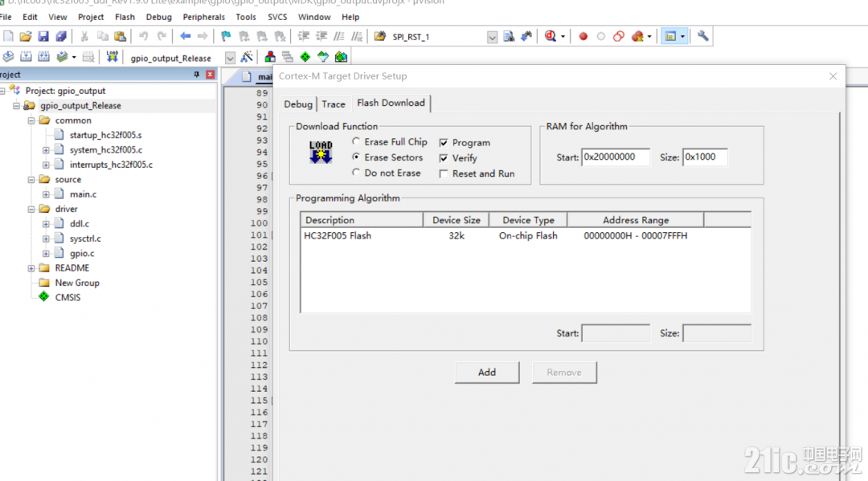Open the Pack Installer icon

click(341, 56)
